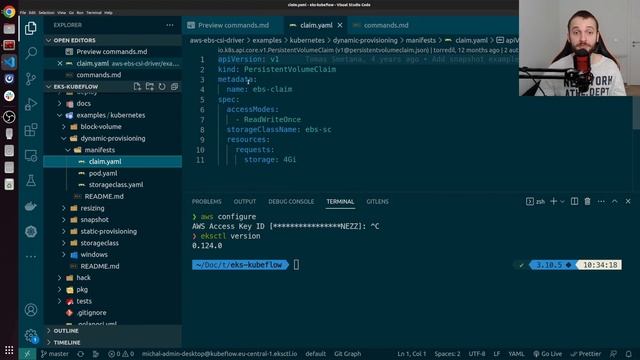
Task: Add a new terminal with plus icon
Action: click(x=553, y=201)
